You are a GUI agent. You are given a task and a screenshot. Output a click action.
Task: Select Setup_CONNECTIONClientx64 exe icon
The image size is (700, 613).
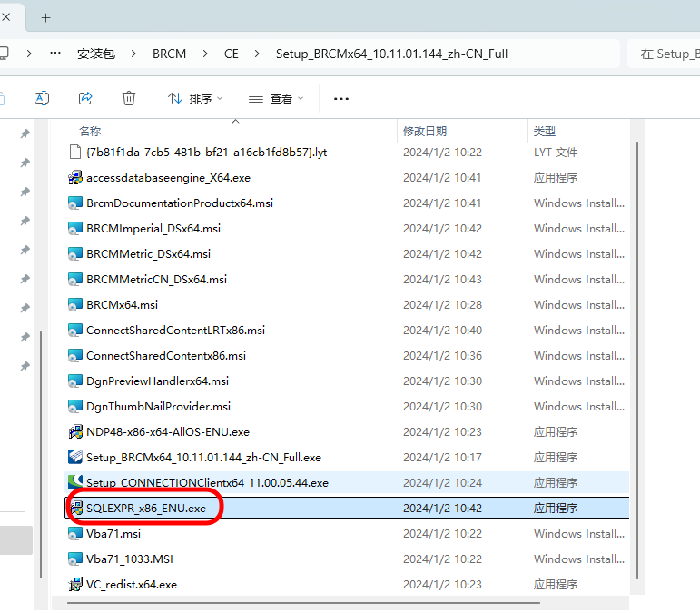coord(75,481)
